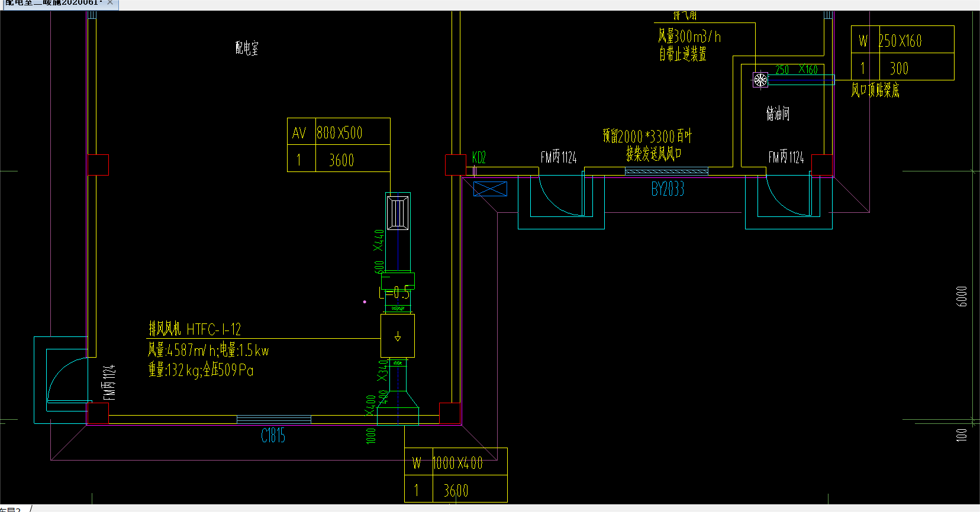Select the vertical FM丙1124 label at left door

tap(109, 382)
